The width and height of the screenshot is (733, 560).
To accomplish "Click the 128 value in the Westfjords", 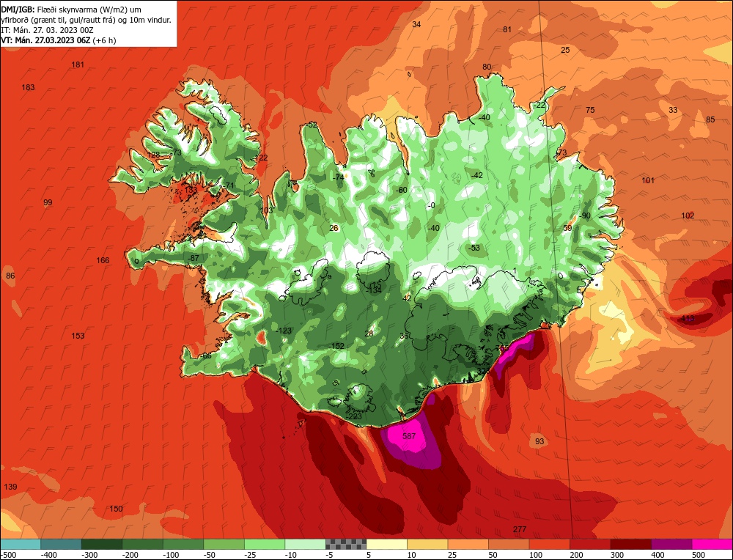I will tap(153, 155).
